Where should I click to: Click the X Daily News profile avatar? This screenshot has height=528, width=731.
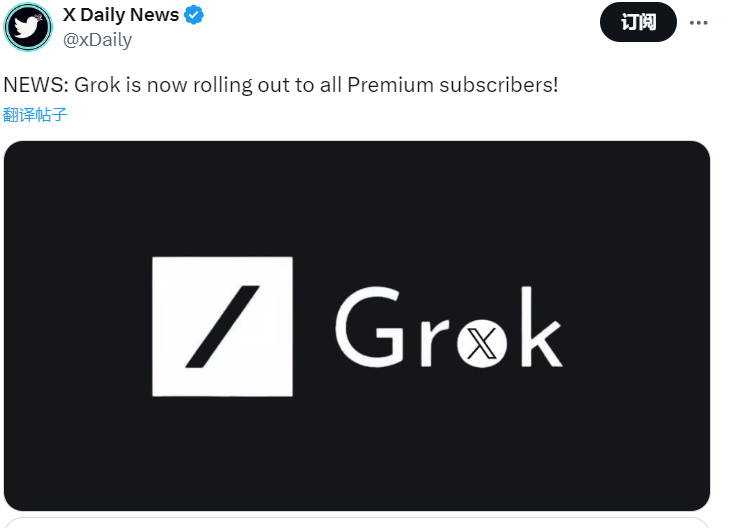coord(28,26)
